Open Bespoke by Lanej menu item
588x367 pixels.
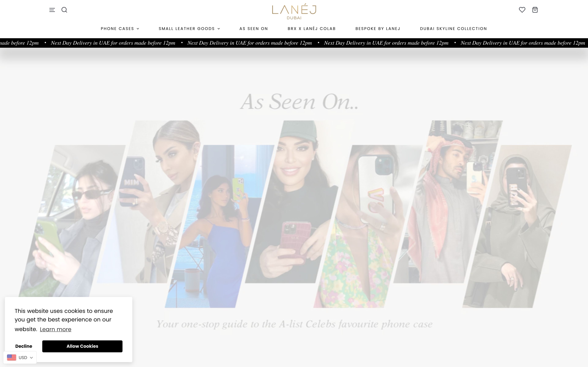[378, 29]
